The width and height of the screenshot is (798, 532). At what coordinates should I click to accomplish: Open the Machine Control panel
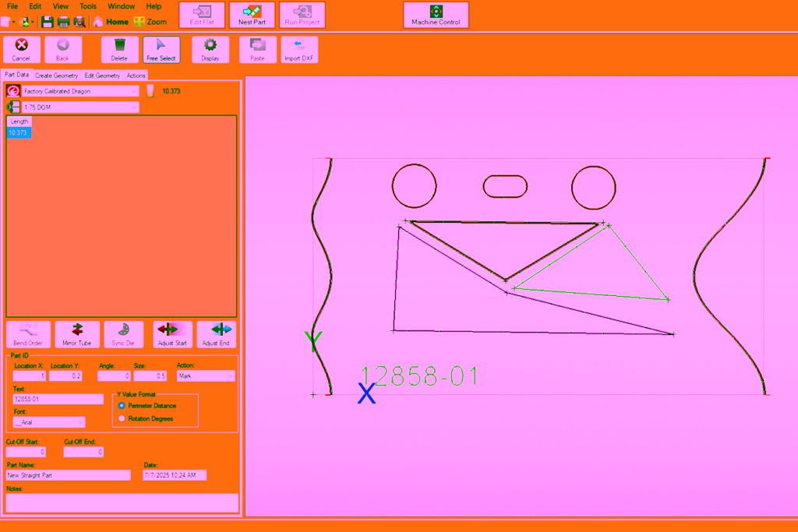click(x=436, y=15)
